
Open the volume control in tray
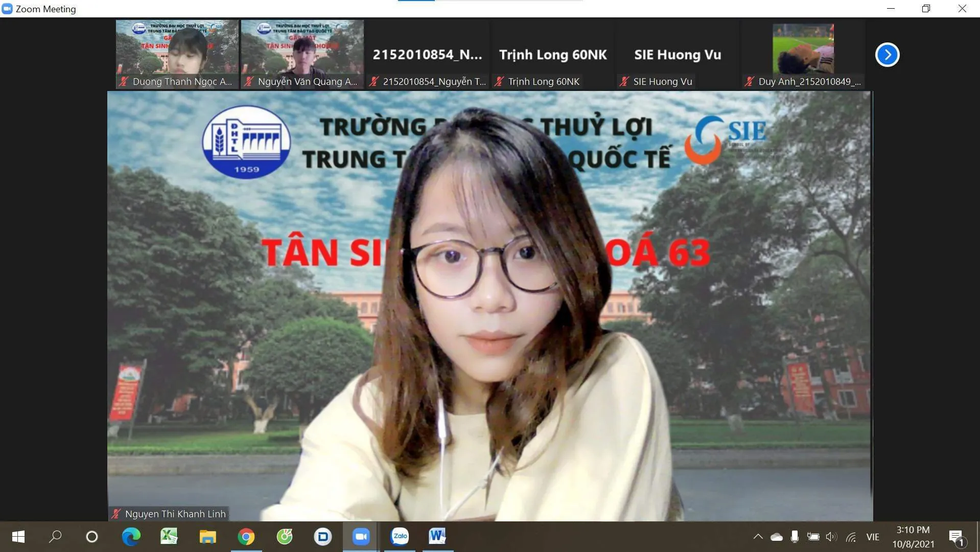[x=831, y=537]
